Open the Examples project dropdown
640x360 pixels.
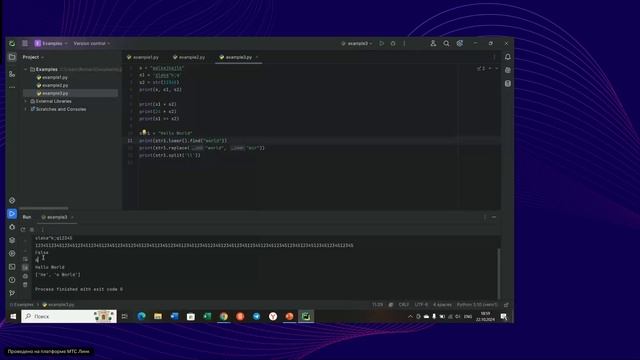[x=51, y=43]
